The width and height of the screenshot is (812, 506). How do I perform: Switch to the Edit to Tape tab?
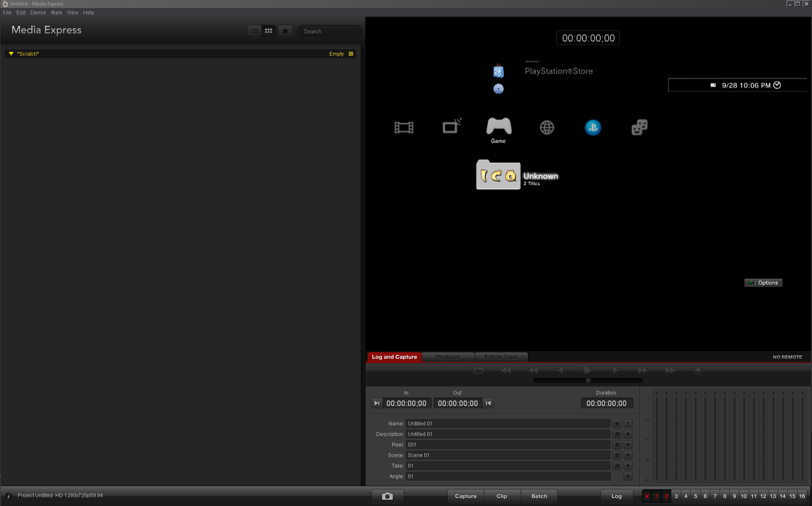click(x=501, y=357)
